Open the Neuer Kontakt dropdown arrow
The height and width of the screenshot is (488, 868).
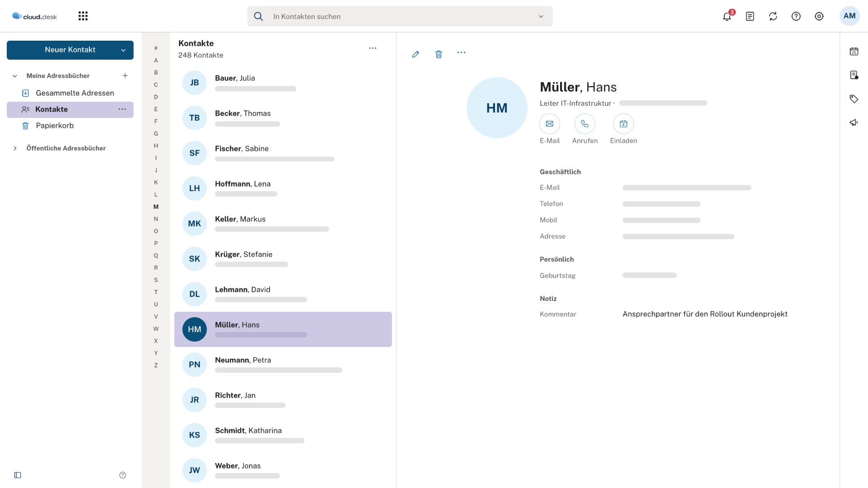click(x=123, y=50)
